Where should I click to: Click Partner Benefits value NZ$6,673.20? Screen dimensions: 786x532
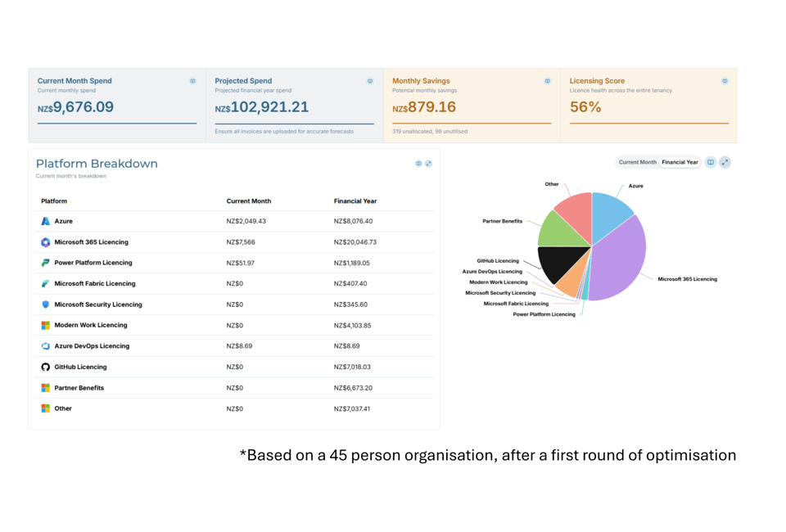[x=354, y=388]
